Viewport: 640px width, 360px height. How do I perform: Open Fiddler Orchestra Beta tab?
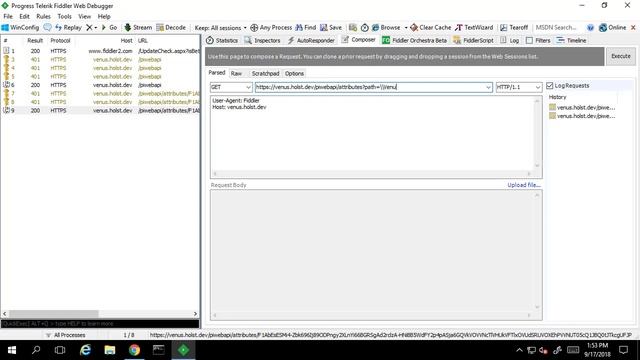pyautogui.click(x=414, y=40)
